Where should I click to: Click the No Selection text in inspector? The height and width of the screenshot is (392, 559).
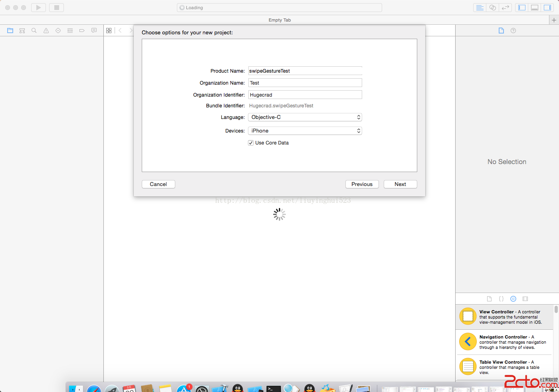pyautogui.click(x=507, y=162)
